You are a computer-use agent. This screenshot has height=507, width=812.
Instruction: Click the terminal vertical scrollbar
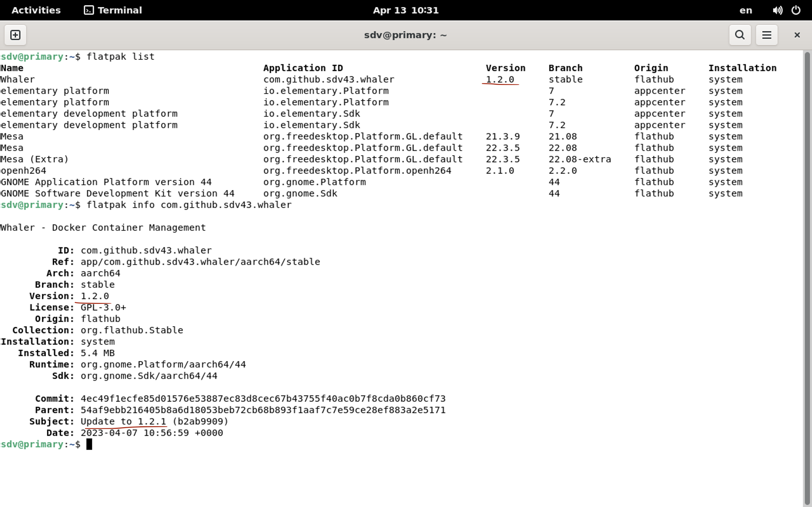[x=807, y=268]
